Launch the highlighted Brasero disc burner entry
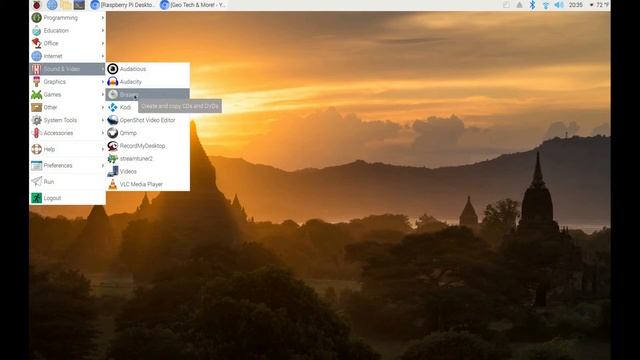Viewport: 640px width, 360px height. 148,94
